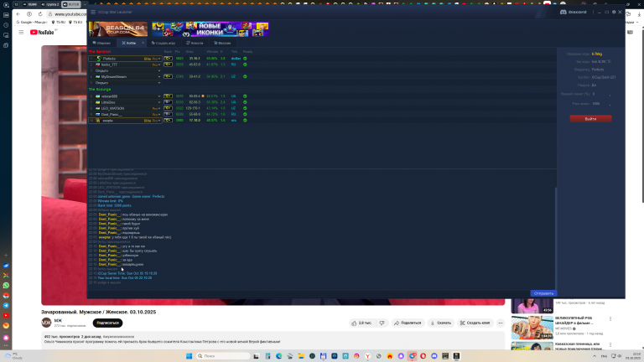This screenshot has width=644, height=362.
Task: Click the flag icon next to veteran888
Action: click(98, 96)
